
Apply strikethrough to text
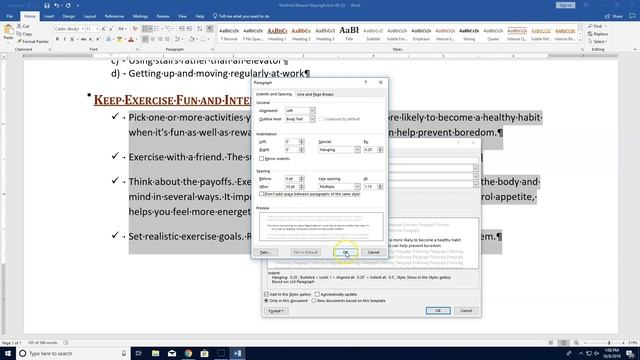point(83,39)
